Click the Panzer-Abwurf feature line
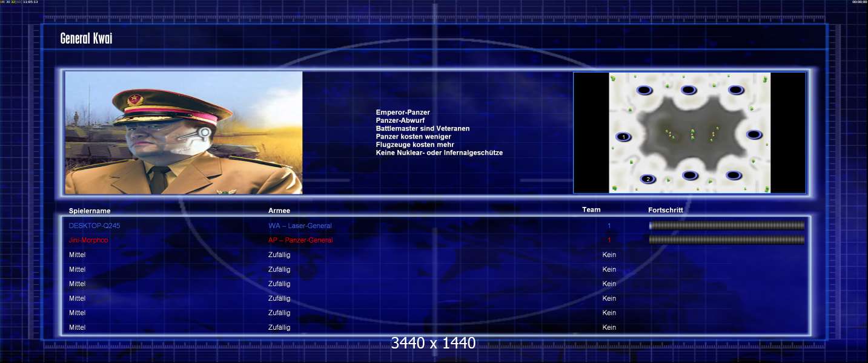Viewport: 868px width, 363px height. (400, 120)
